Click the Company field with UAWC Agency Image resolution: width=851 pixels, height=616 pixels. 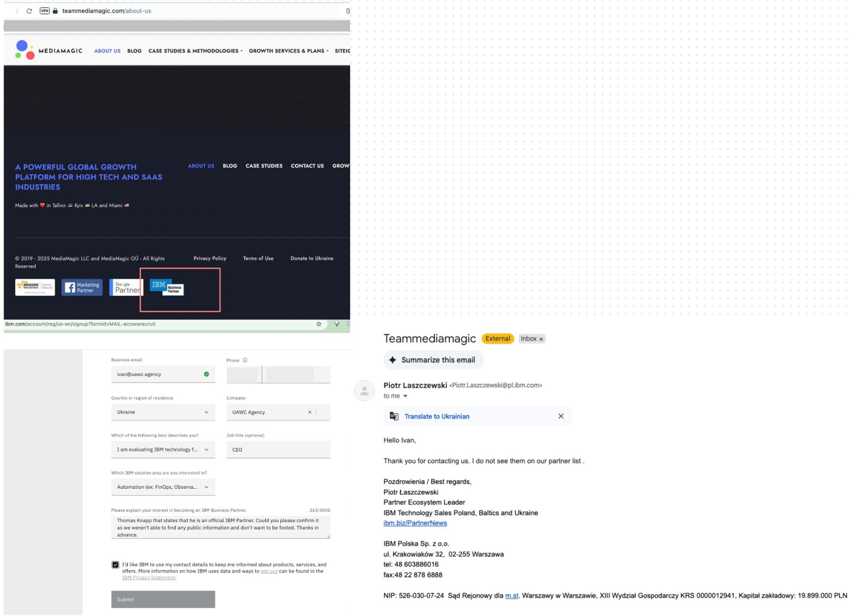pyautogui.click(x=279, y=412)
